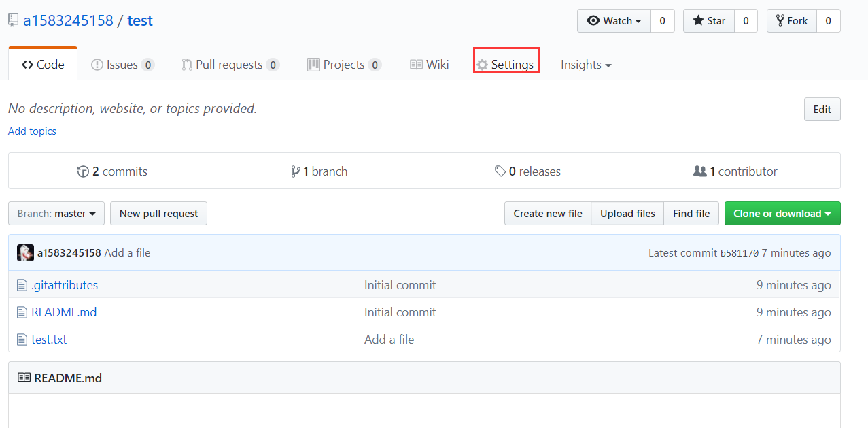The height and width of the screenshot is (428, 868).
Task: Click the 7 minutes ago timestamp for test.txt
Action: tap(794, 340)
